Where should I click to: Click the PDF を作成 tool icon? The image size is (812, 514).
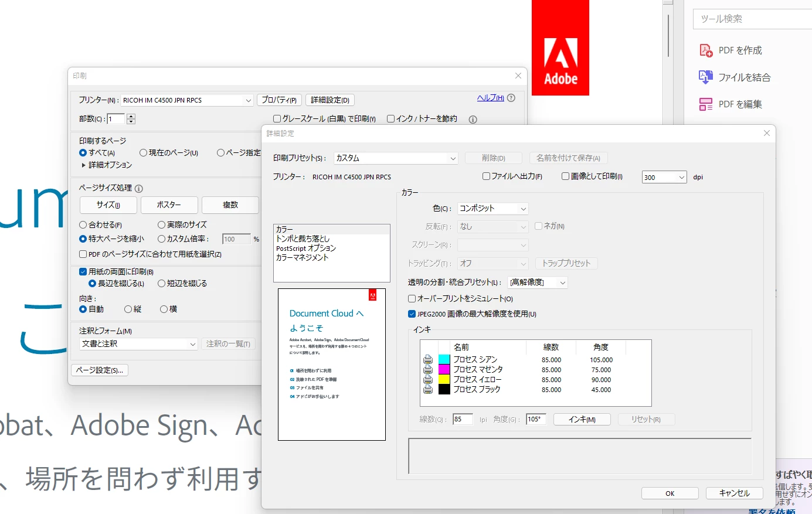pos(706,50)
